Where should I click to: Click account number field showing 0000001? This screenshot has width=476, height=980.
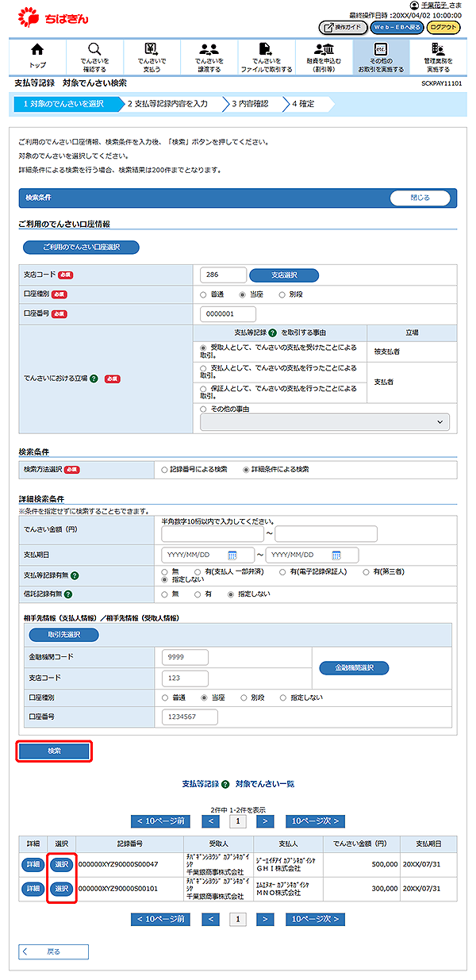click(x=228, y=314)
